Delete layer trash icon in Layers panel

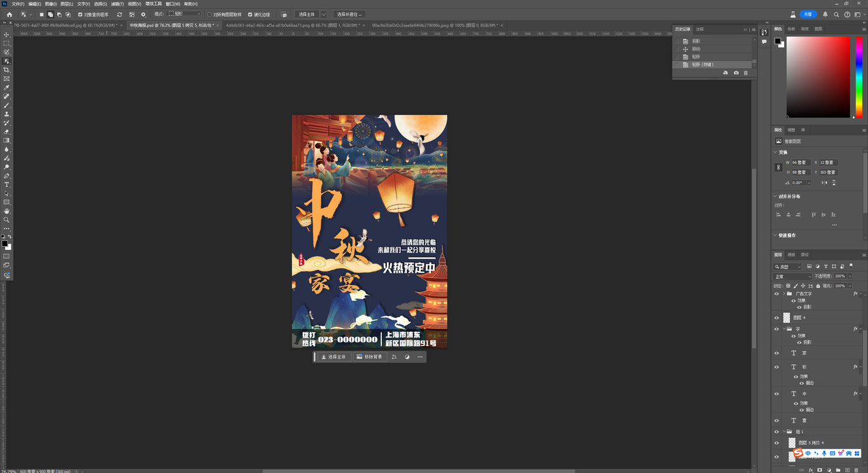click(x=857, y=470)
